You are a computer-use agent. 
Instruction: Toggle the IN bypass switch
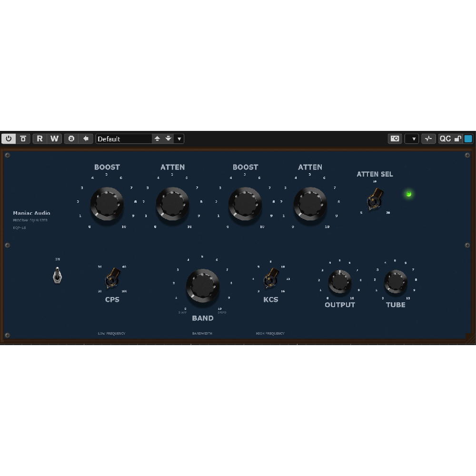(57, 275)
